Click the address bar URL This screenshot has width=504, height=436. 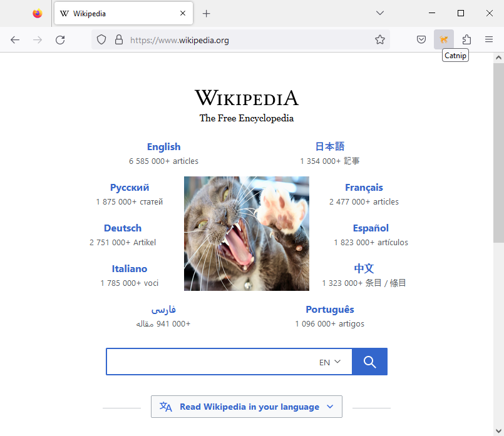tap(179, 40)
